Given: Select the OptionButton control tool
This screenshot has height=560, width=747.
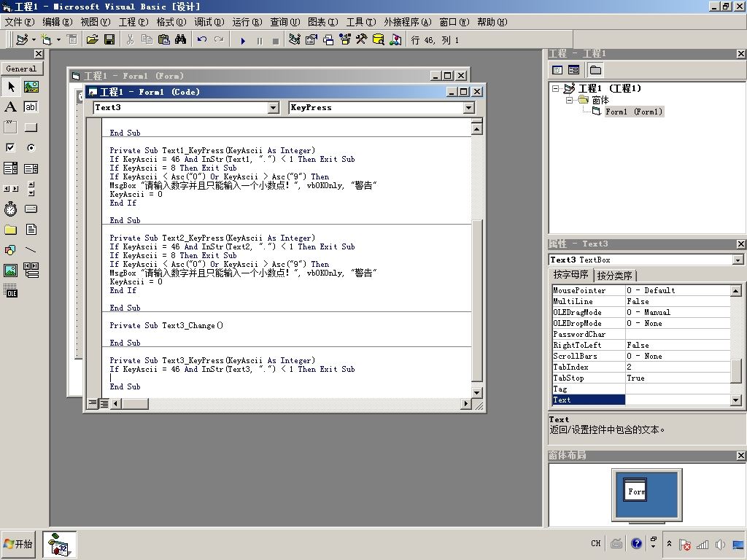Looking at the screenshot, I should point(31,147).
